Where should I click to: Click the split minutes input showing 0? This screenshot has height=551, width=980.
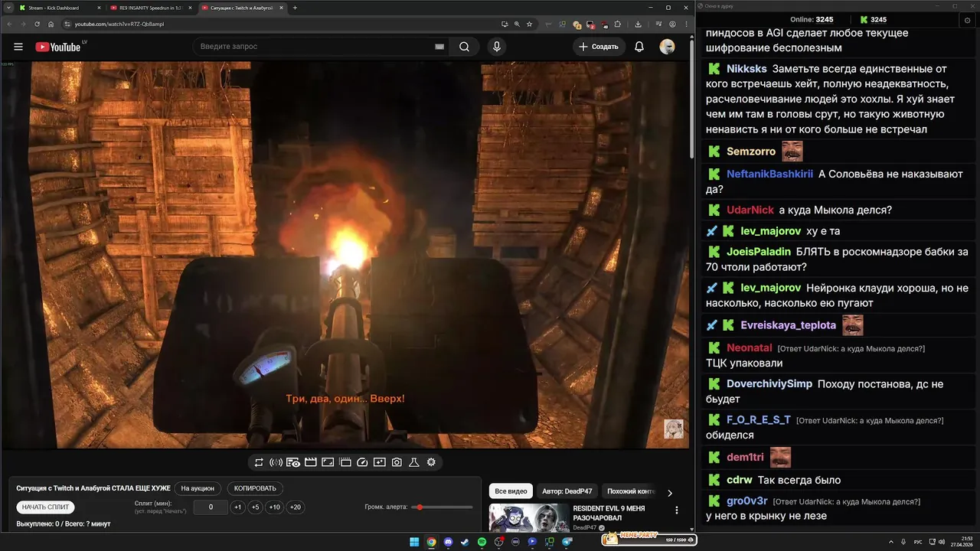211,507
